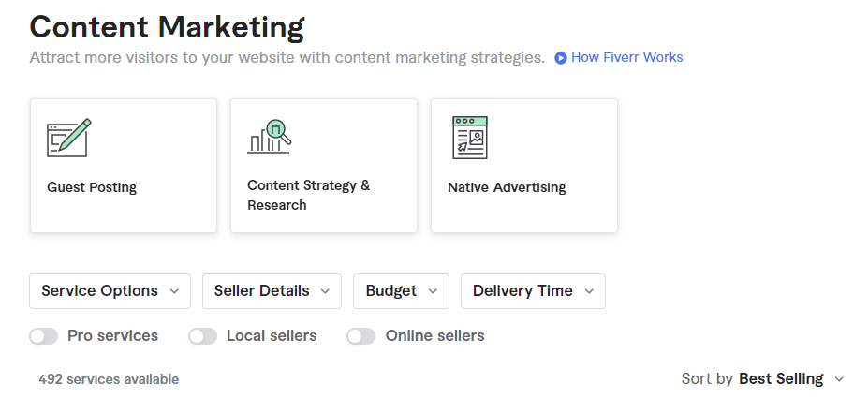Click the Service Options chevron arrow
Screen dimensions: 868x413
pos(174,291)
